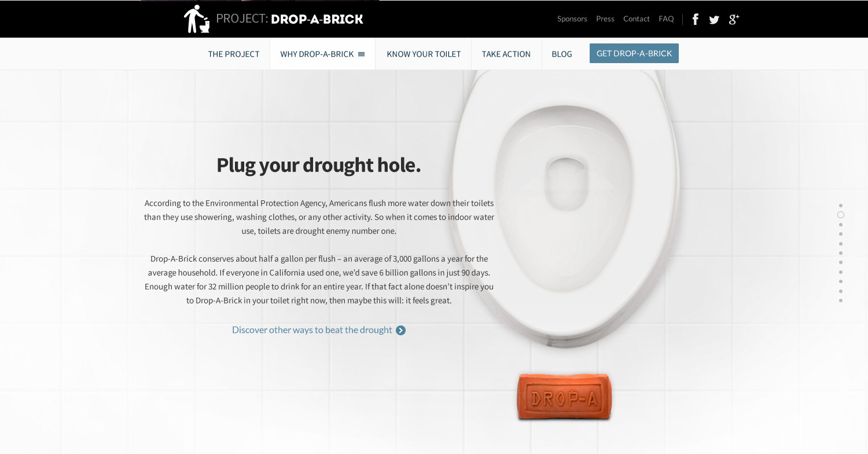Viewport: 868px width, 454px height.
Task: Go to Take Action page
Action: [506, 54]
